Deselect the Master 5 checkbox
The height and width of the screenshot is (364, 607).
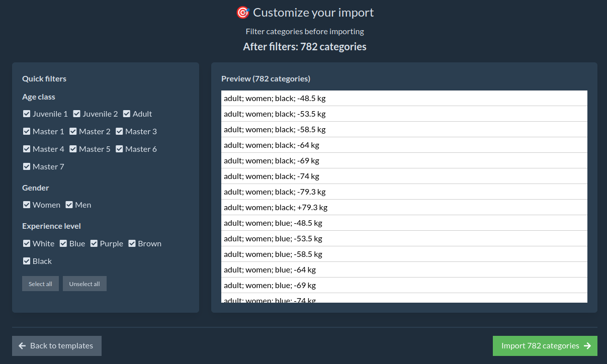[x=73, y=149]
